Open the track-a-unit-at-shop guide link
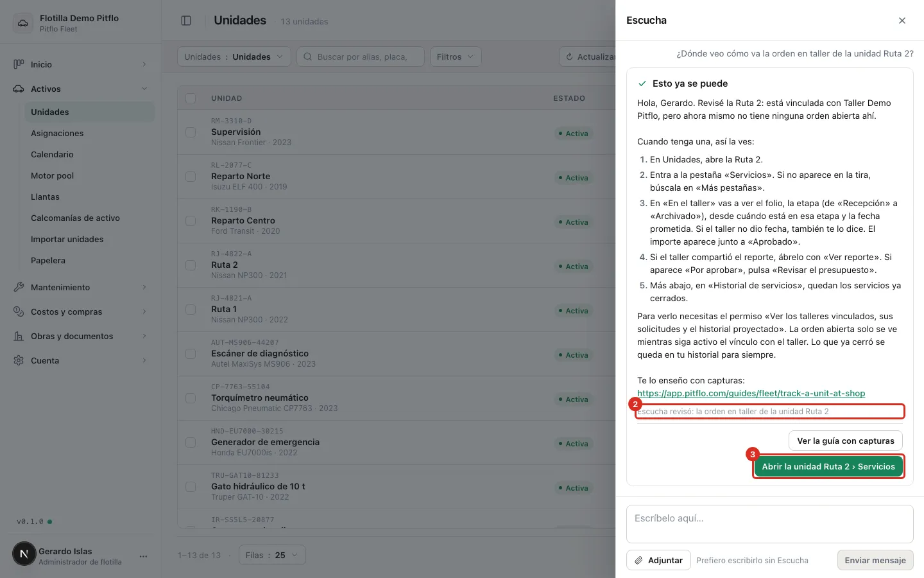 pyautogui.click(x=751, y=393)
